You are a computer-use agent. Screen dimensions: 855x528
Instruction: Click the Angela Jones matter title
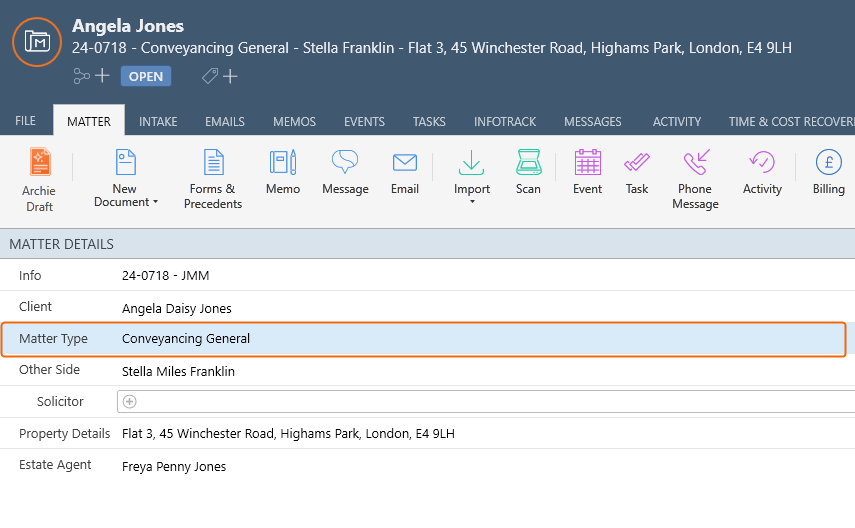click(128, 26)
